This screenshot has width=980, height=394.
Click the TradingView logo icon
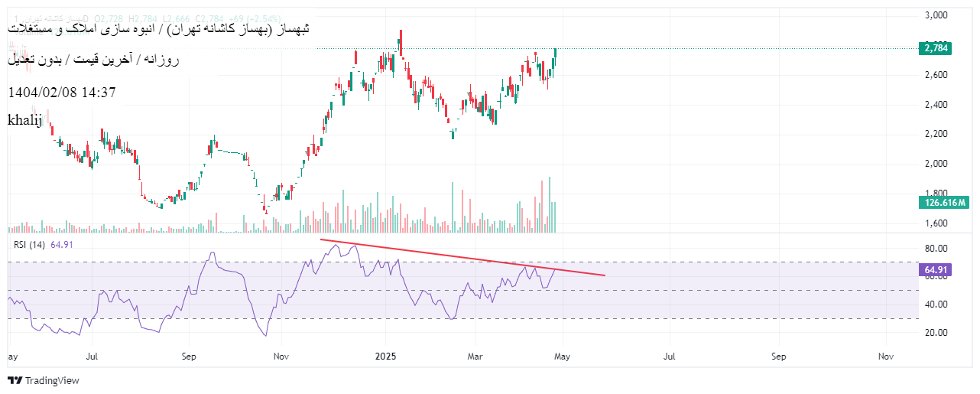tap(15, 380)
